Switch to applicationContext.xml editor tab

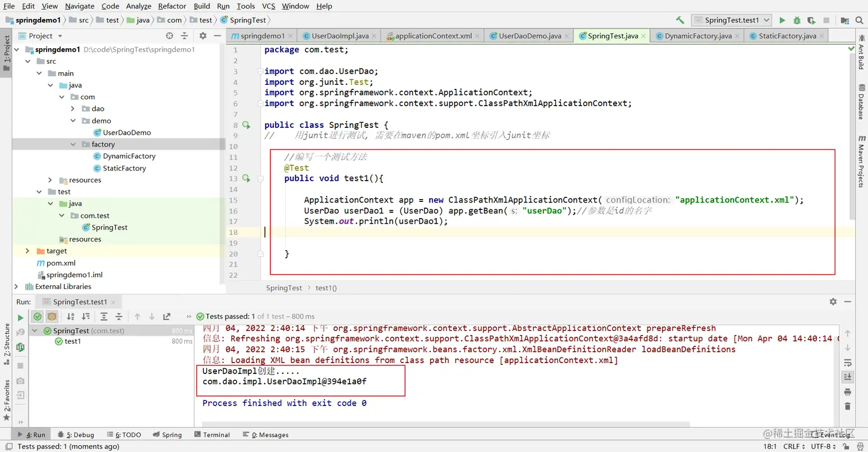tap(433, 36)
